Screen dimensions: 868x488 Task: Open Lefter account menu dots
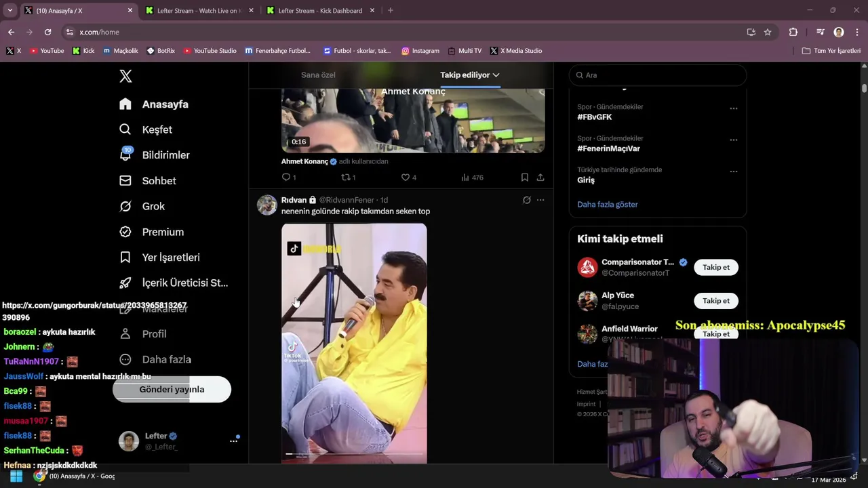[x=233, y=441]
